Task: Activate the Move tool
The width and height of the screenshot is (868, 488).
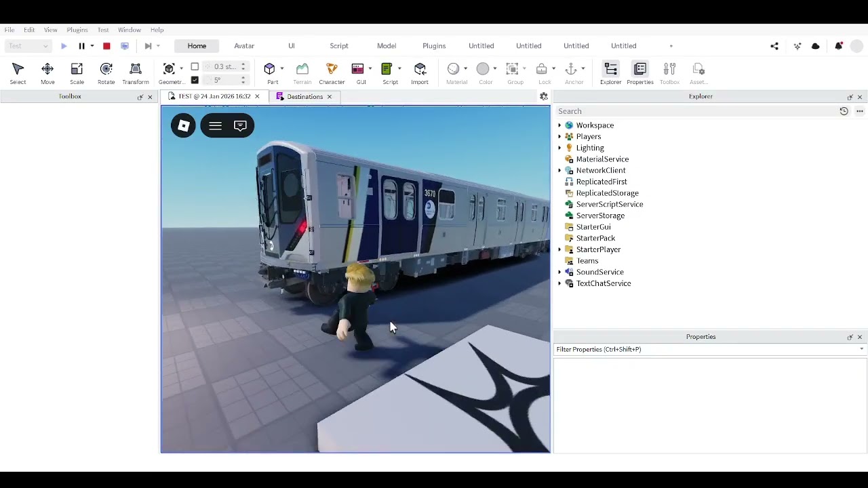Action: coord(47,73)
